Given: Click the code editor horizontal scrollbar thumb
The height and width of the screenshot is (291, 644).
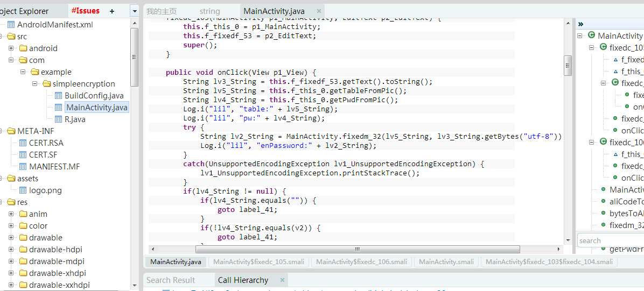Looking at the screenshot, I should (358, 249).
